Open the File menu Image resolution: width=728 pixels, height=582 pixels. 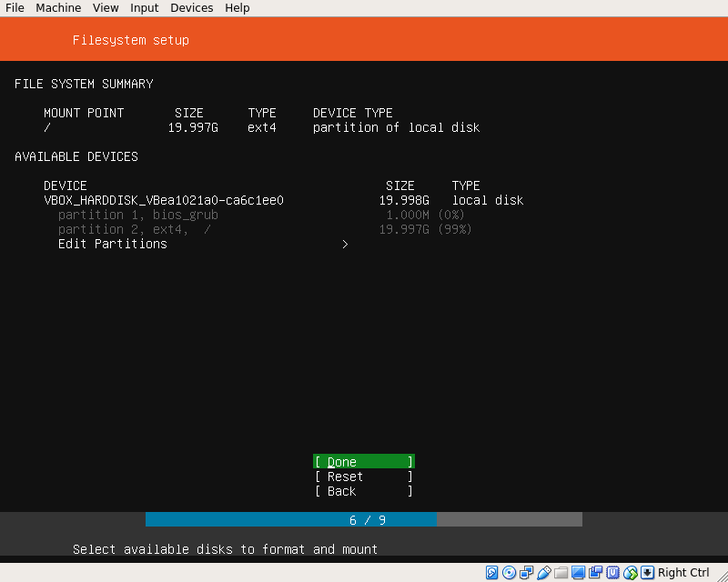pos(15,8)
